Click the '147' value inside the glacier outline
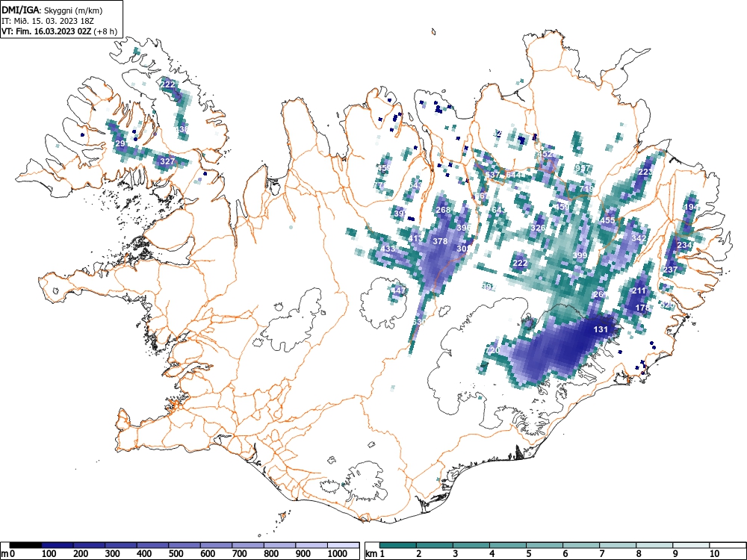Image resolution: width=747 pixels, height=560 pixels. [x=398, y=290]
